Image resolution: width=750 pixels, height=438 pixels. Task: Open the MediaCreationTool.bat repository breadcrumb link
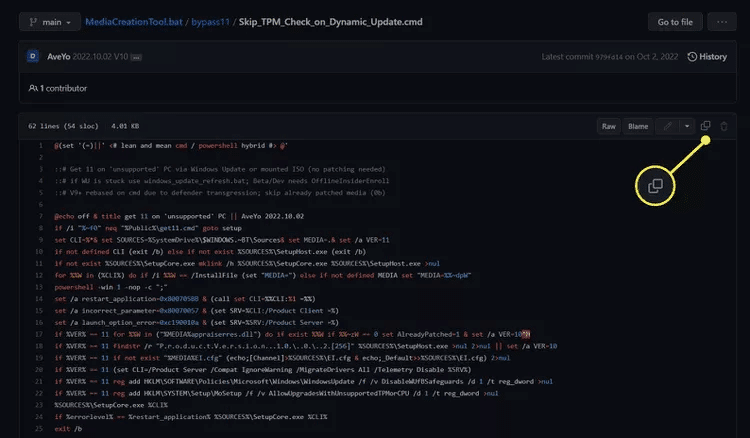pos(134,22)
